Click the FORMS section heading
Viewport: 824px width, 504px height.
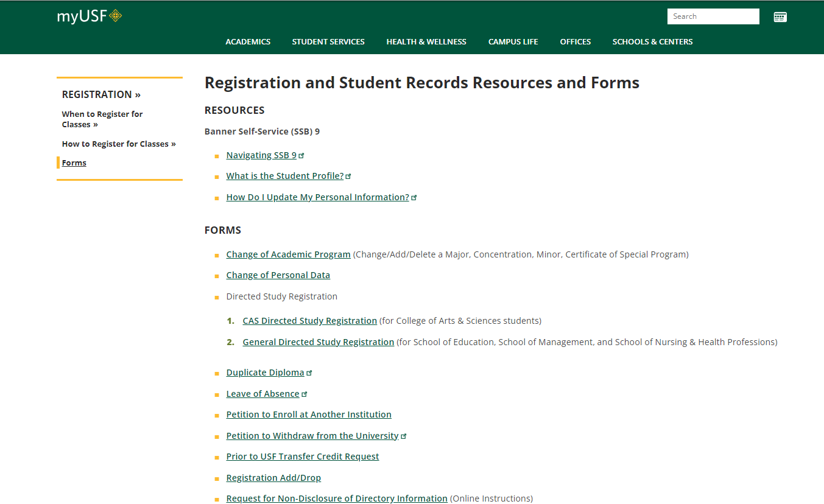pyautogui.click(x=223, y=230)
